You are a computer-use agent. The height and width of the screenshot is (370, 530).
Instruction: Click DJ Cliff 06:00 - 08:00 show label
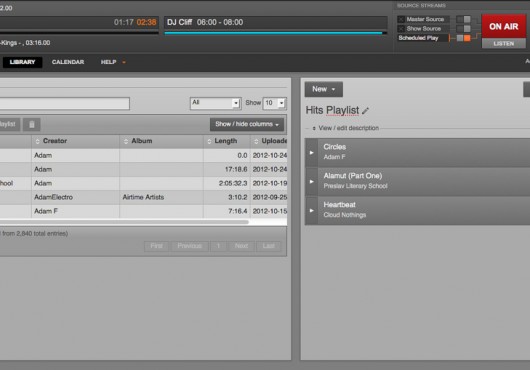pyautogui.click(x=205, y=22)
